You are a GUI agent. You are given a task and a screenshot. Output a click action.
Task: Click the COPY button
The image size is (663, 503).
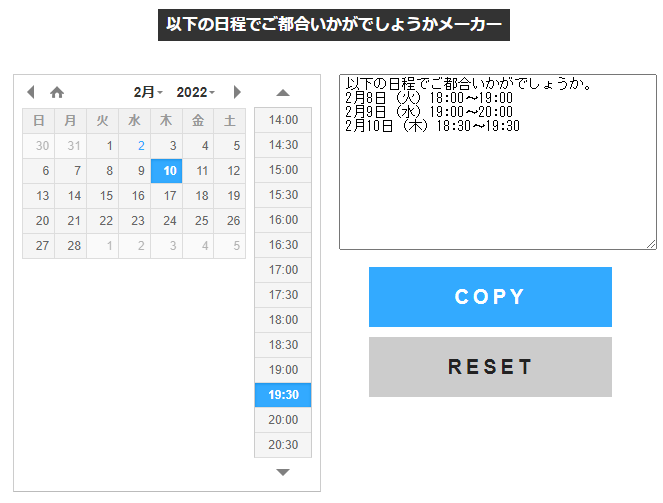coord(490,297)
